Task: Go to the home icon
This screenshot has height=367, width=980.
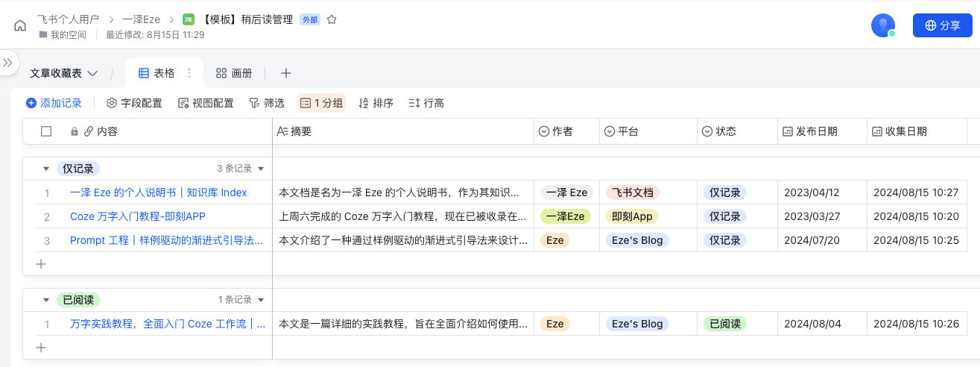Action: pos(20,26)
